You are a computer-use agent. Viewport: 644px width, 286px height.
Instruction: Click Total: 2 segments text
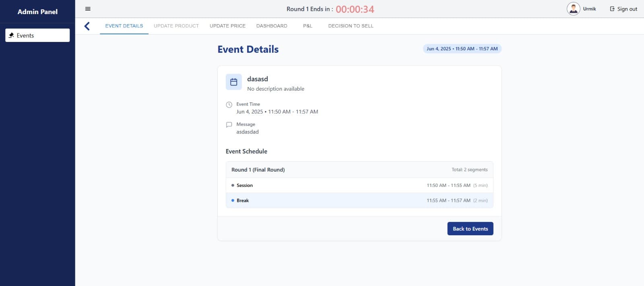[x=470, y=170]
